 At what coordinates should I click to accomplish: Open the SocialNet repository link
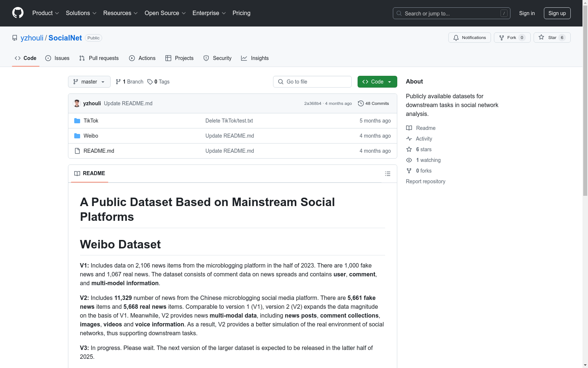click(x=65, y=38)
